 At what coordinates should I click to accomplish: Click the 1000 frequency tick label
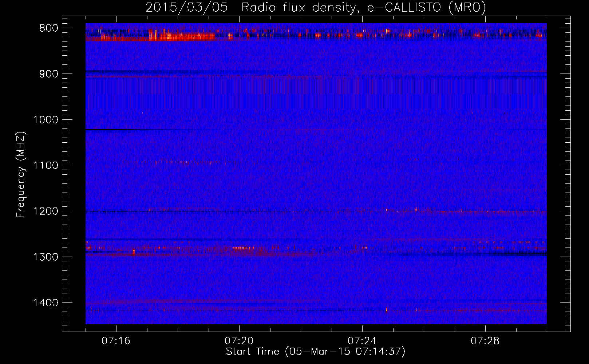pyautogui.click(x=46, y=120)
